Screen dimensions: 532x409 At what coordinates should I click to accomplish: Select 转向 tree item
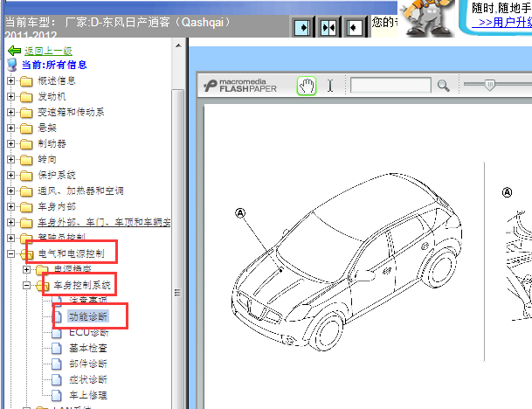47,159
